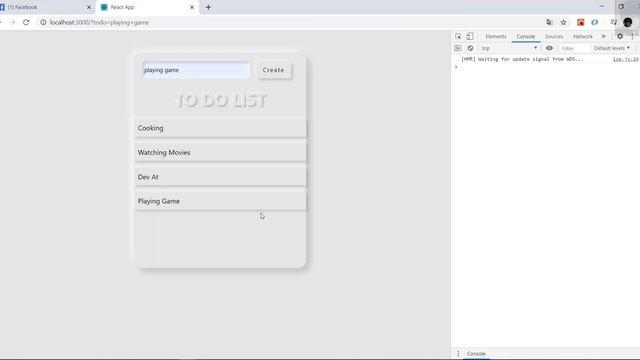Close the React App tab
This screenshot has width=640, height=360.
coord(192,7)
